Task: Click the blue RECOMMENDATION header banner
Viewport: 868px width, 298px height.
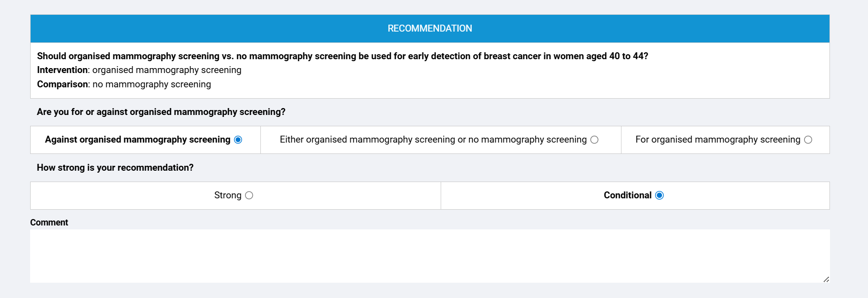Action: pos(430,29)
